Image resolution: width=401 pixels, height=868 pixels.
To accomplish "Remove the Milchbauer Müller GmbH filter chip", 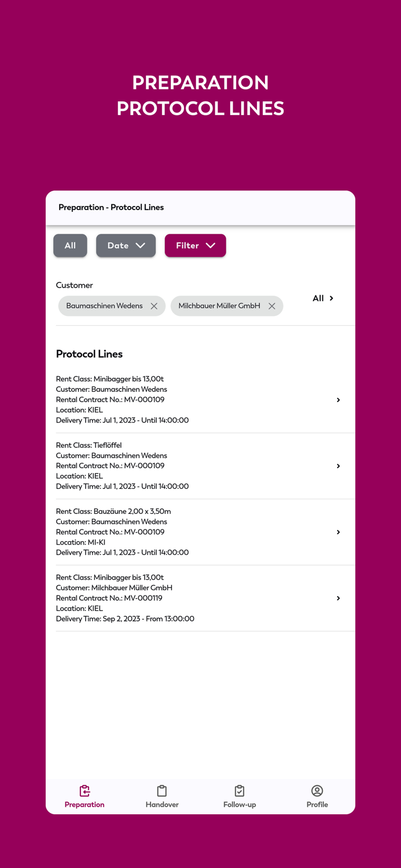I will tap(272, 306).
